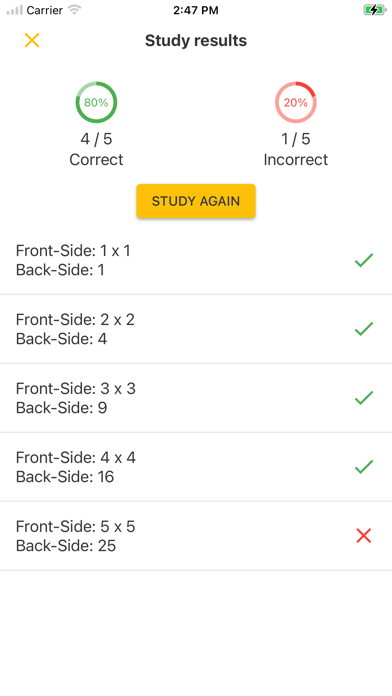The width and height of the screenshot is (392, 696).
Task: Tap the red cross for 5 x 5
Action: click(364, 536)
